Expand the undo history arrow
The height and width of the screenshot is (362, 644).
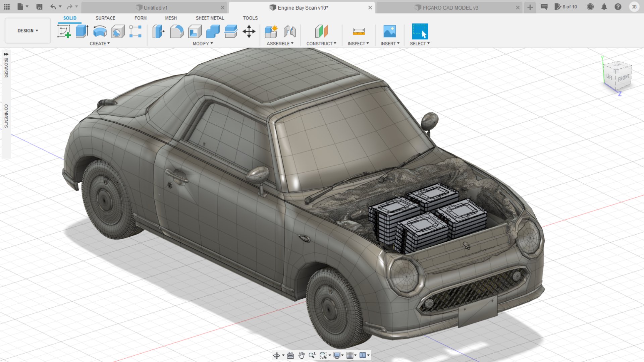coord(60,7)
